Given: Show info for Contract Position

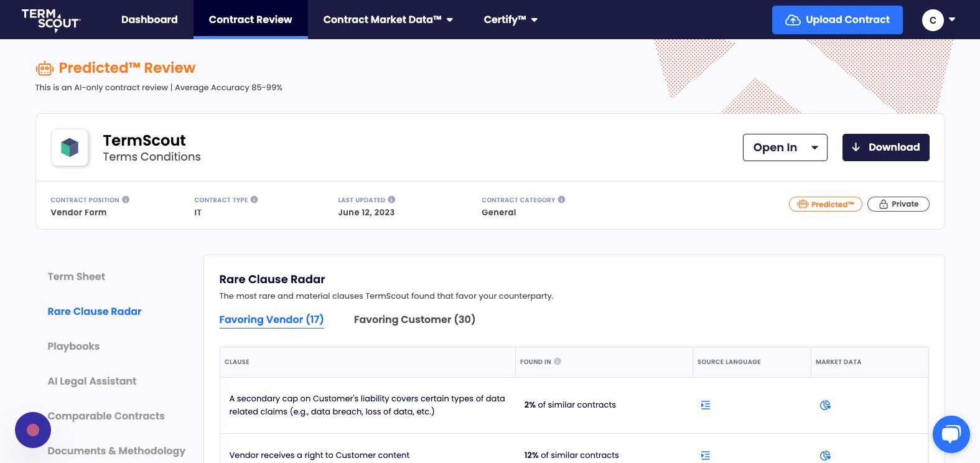Looking at the screenshot, I should pos(126,200).
